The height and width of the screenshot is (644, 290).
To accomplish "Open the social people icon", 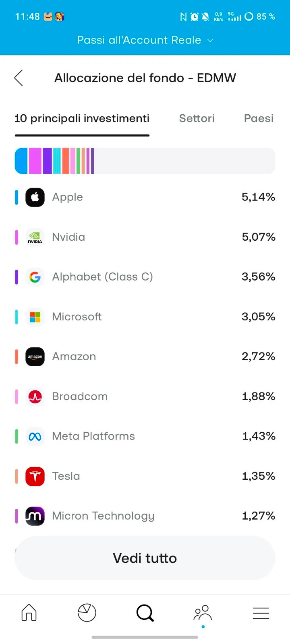I will (203, 613).
